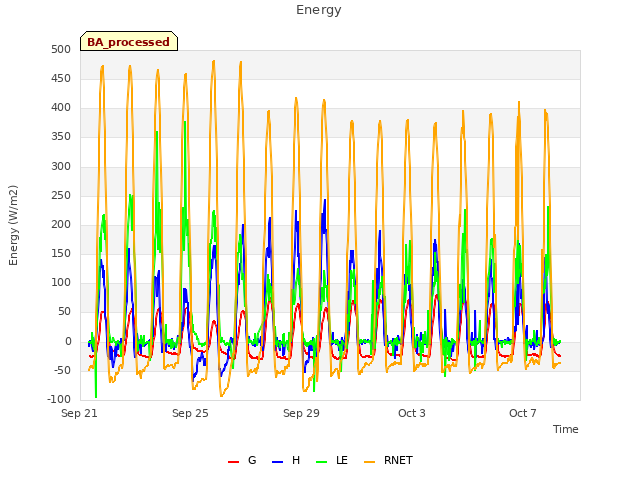Click the 200 y-axis tick label
Image resolution: width=640 pixels, height=480 pixels.
pos(61,224)
